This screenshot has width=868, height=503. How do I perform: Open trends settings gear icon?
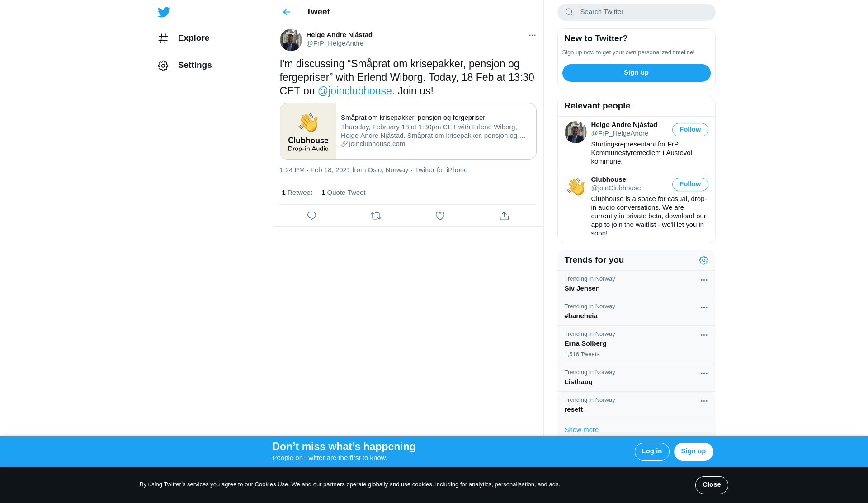coord(703,260)
